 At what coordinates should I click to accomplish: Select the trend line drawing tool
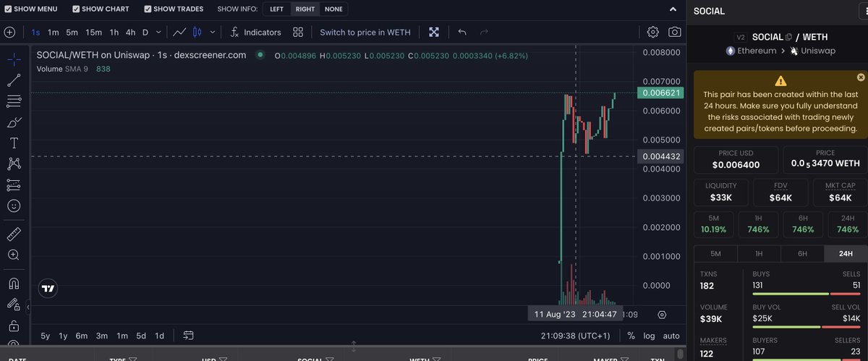(13, 80)
